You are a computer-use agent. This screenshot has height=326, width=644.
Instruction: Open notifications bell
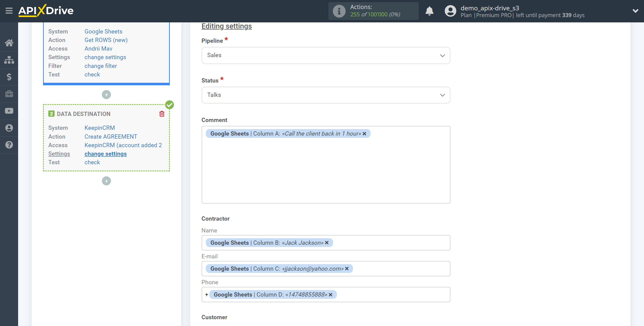point(429,11)
